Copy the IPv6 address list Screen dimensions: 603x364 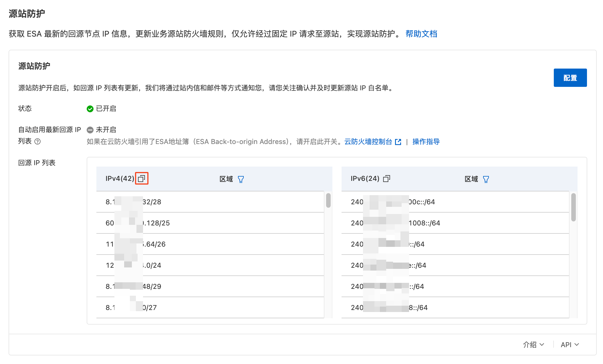pos(386,179)
